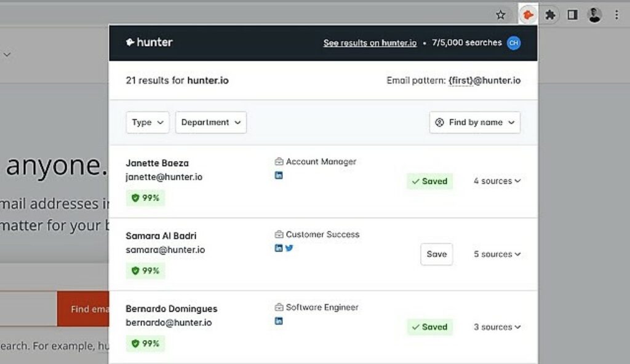Open the Chrome profile avatar
630x364 pixels.
[594, 15]
